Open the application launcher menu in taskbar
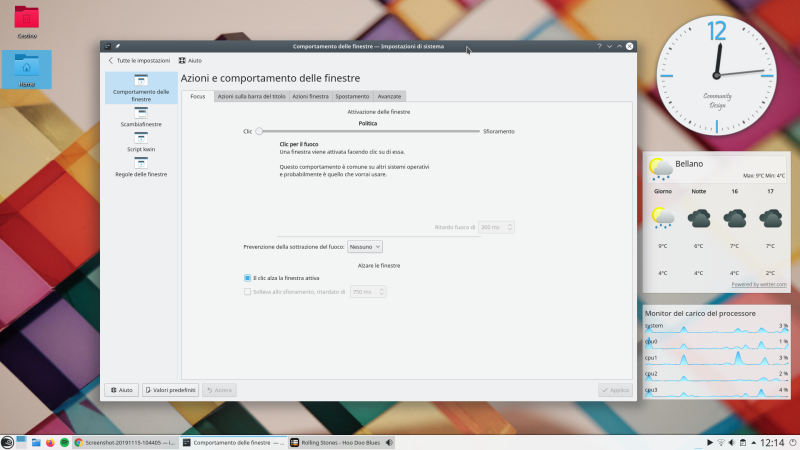The width and height of the screenshot is (800, 450). [7, 442]
